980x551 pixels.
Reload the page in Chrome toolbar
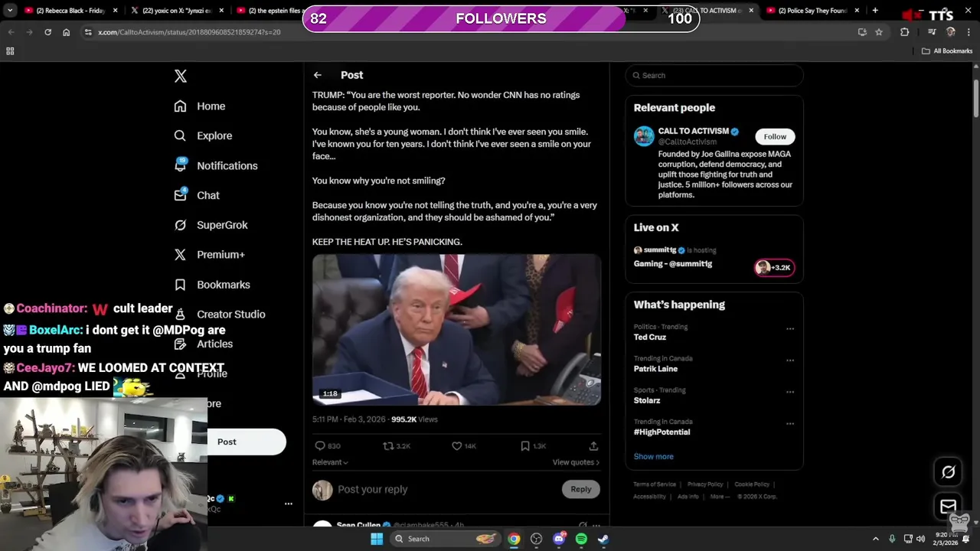(x=47, y=32)
